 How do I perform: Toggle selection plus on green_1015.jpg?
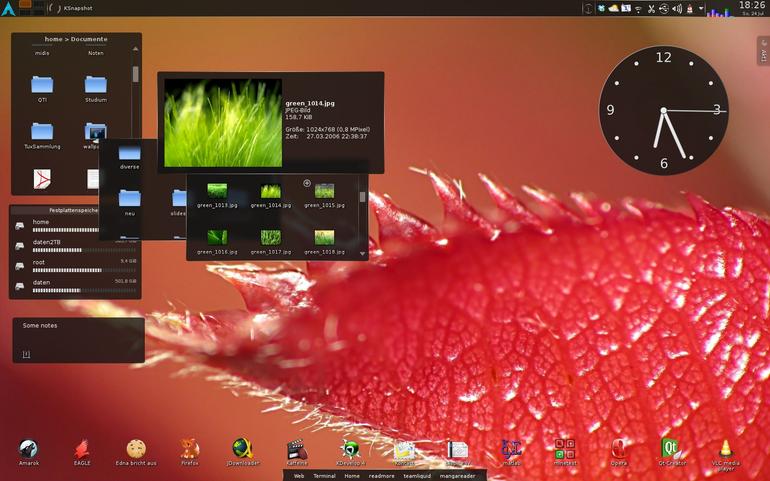click(307, 183)
